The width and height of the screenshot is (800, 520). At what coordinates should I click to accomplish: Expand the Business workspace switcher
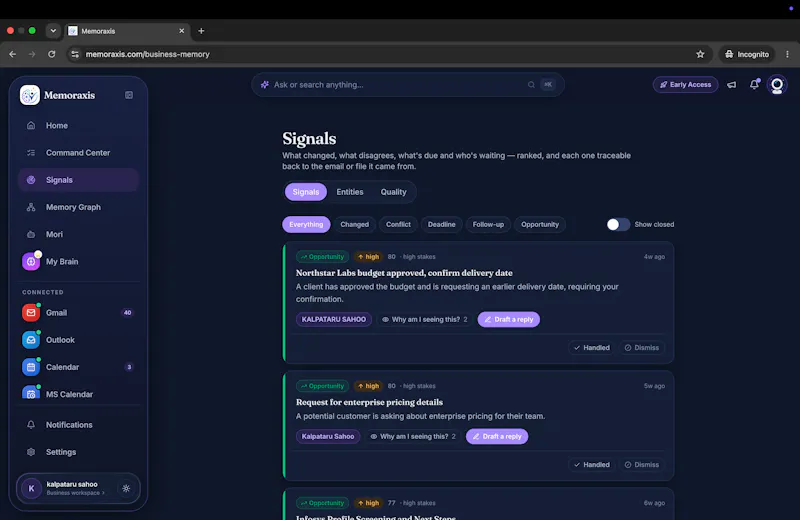(76, 493)
